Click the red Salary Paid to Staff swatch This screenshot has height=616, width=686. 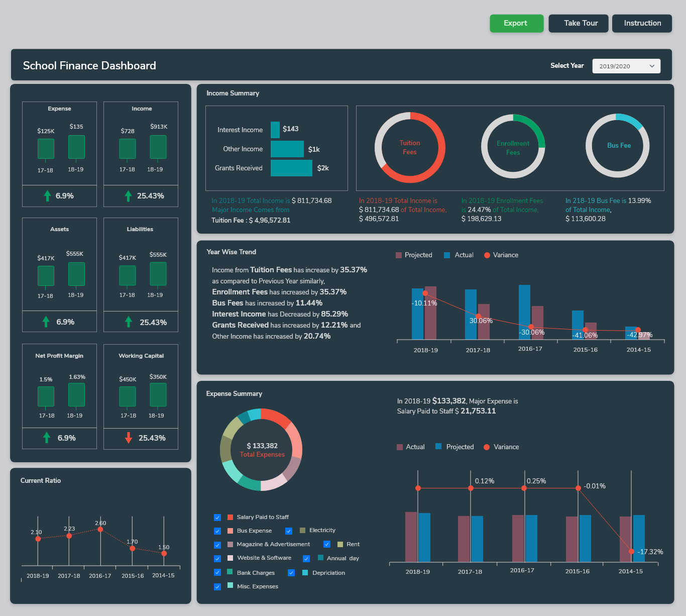pos(230,517)
